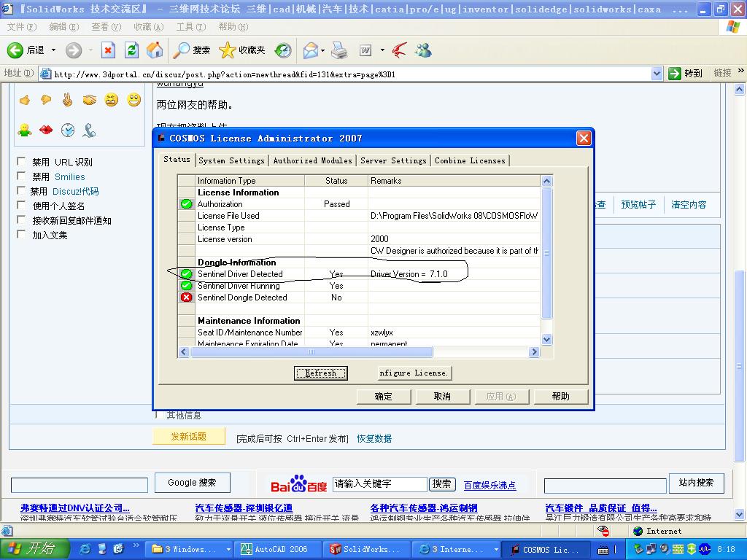Viewport: 747px width, 560px height.
Task: Toggle 禁用 URL 识别 checkbox
Action: click(x=21, y=161)
